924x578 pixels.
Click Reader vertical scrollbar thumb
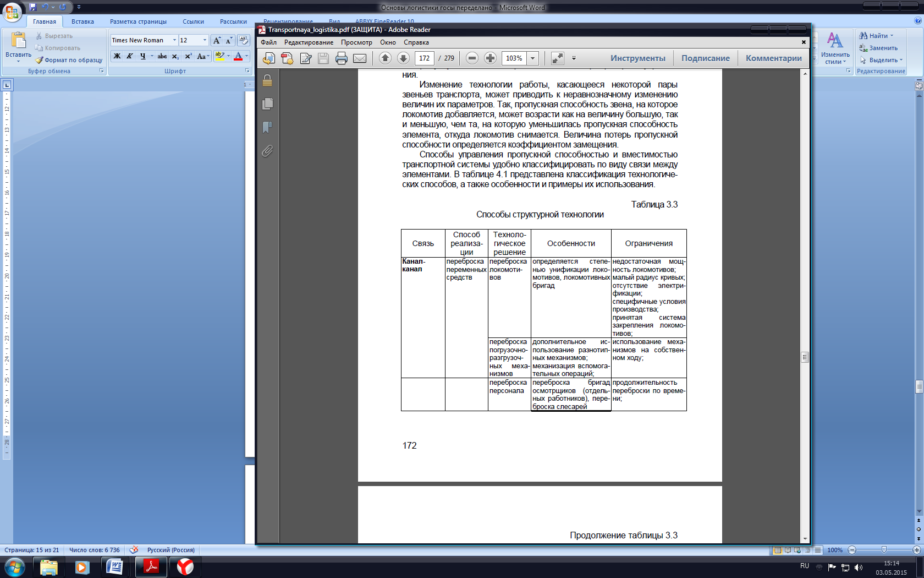[805, 357]
